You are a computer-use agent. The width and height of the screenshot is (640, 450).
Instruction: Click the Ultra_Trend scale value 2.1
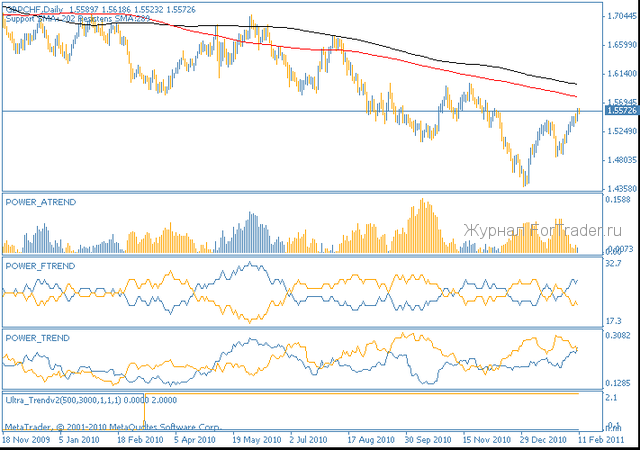(x=611, y=397)
